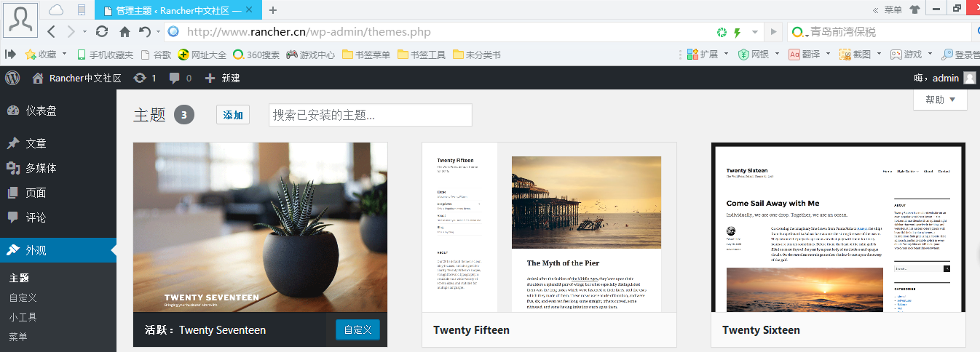The width and height of the screenshot is (980, 352).
Task: Select the Twenty Sixteen theme thumbnail
Action: pyautogui.click(x=838, y=227)
